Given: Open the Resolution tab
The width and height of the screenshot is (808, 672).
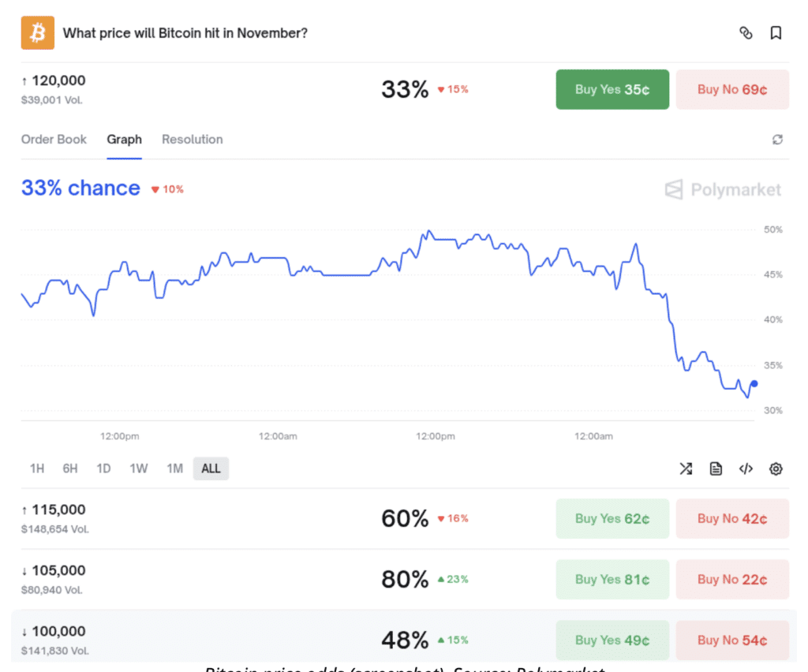Looking at the screenshot, I should (192, 140).
